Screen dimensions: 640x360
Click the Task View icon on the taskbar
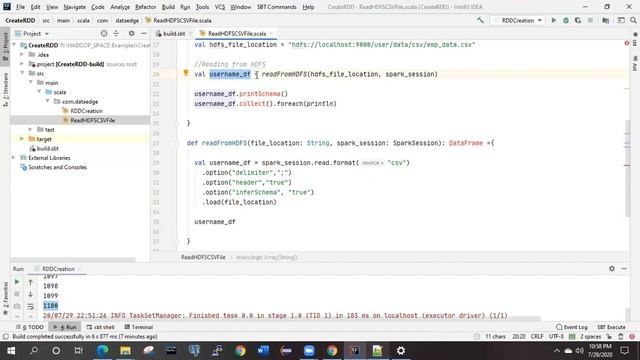click(78, 351)
